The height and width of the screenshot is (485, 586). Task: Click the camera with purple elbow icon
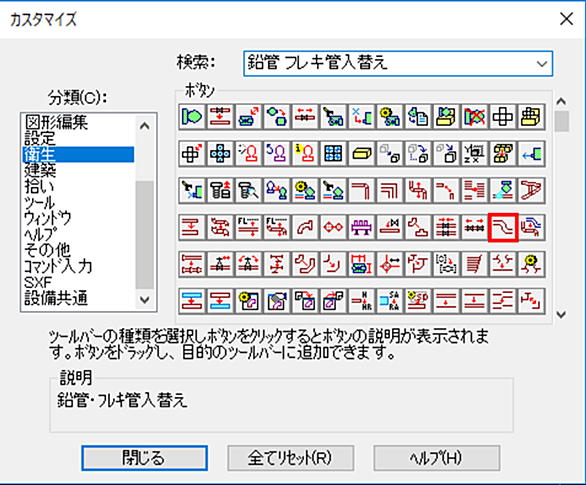coord(277,301)
